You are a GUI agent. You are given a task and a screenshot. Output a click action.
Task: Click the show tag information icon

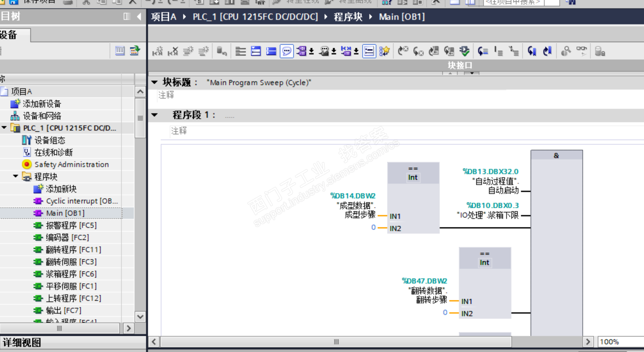pos(324,52)
